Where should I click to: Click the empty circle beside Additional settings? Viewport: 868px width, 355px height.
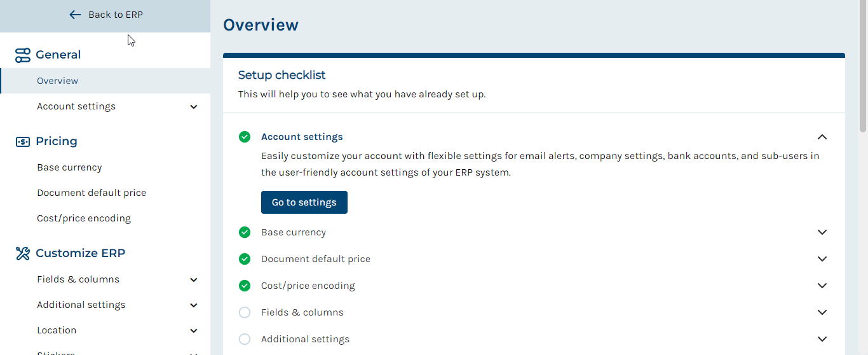click(x=245, y=339)
